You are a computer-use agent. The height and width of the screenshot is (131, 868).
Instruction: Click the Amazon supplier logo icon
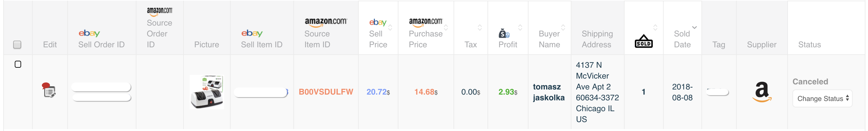click(762, 92)
